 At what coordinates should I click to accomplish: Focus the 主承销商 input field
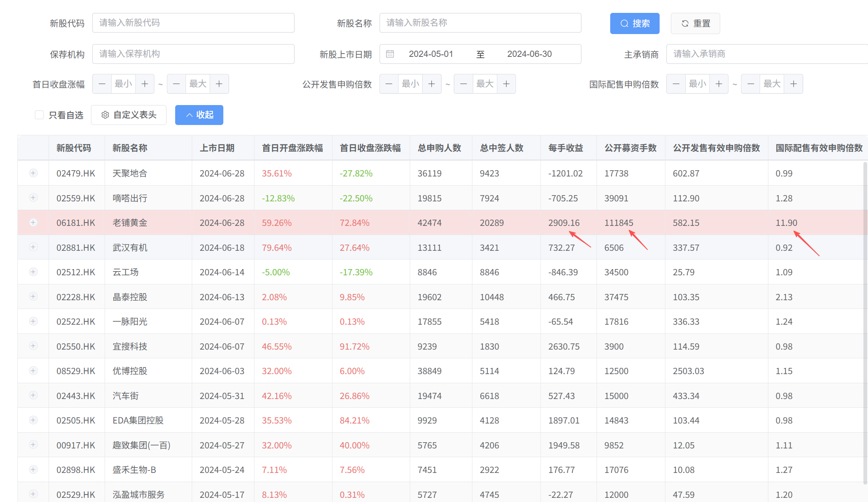pyautogui.click(x=767, y=54)
